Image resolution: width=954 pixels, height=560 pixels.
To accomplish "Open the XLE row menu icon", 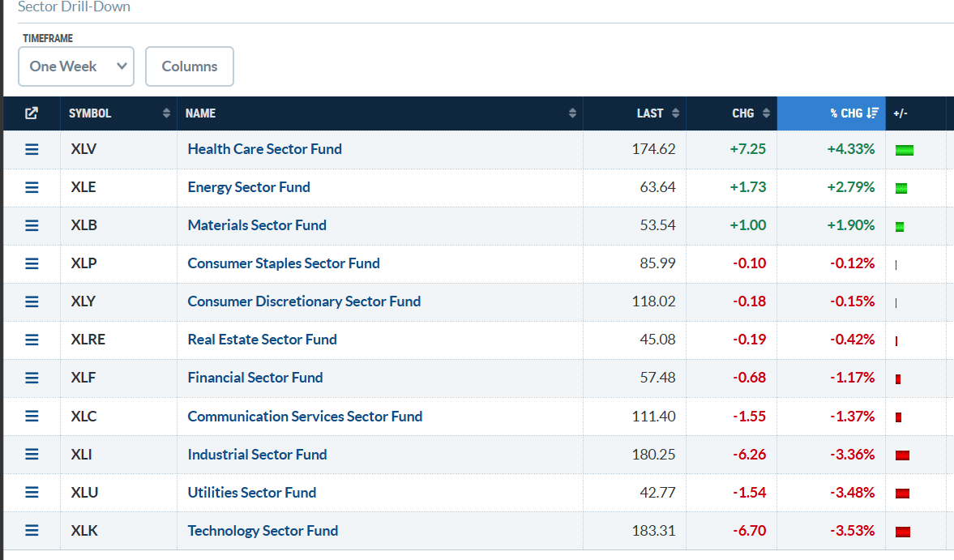I will click(32, 187).
